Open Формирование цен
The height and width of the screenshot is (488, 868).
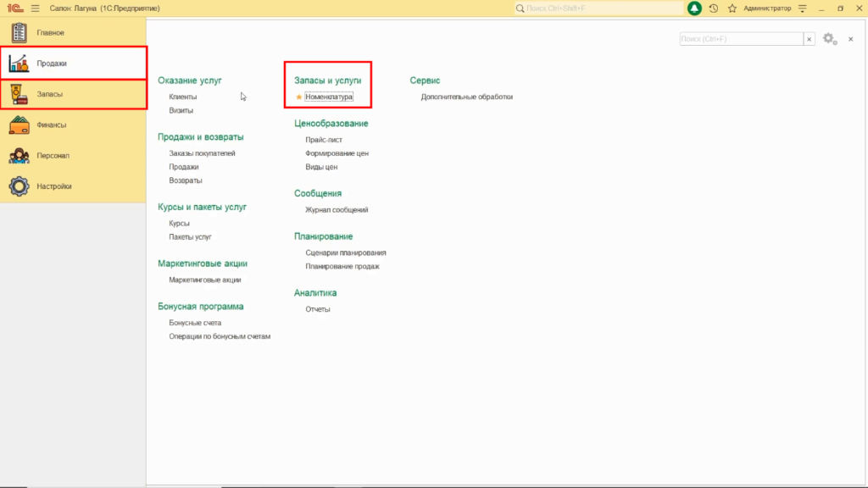pos(337,153)
